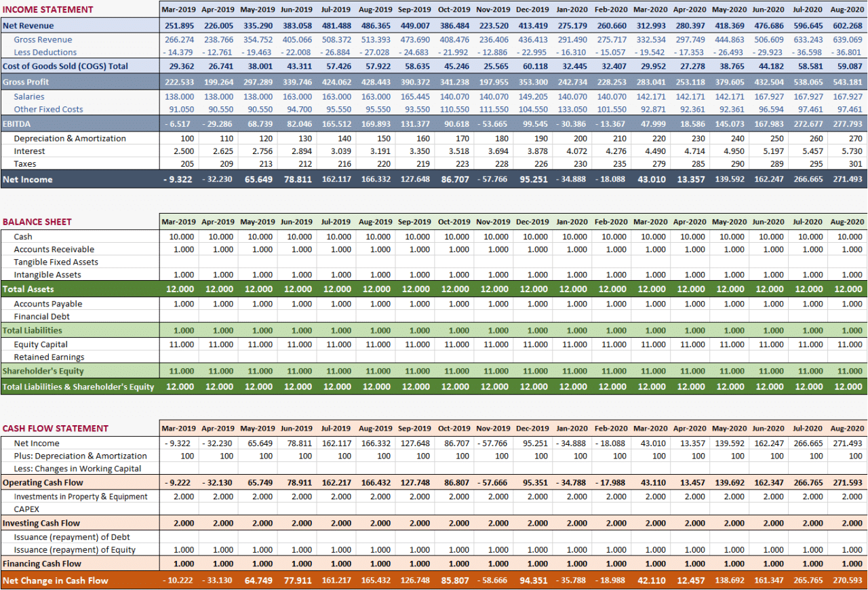Click the CAPEX row label
868x590 pixels.
[x=26, y=509]
